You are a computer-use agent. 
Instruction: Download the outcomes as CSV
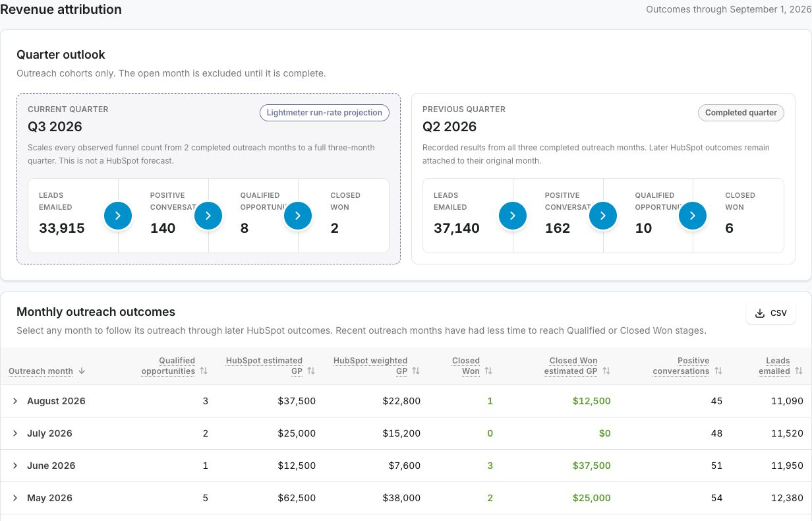pos(770,313)
